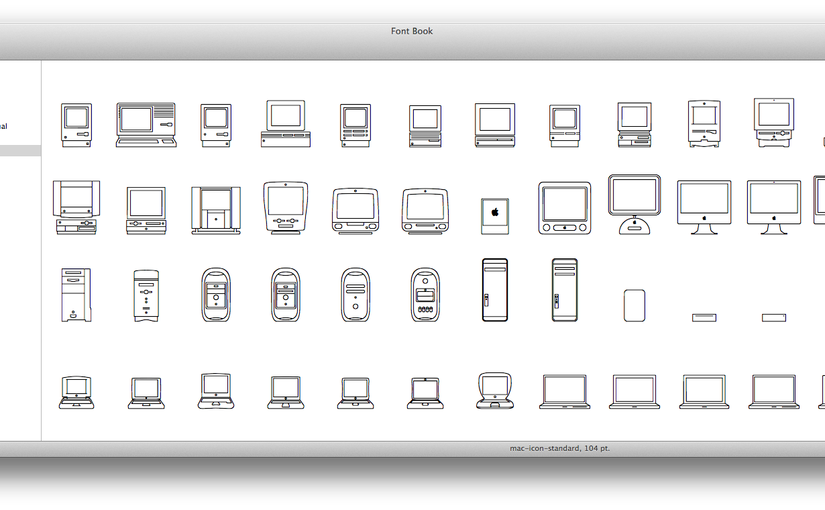The image size is (825, 510).
Task: Pick the monitor glyph on striped base
Action: [x=425, y=126]
